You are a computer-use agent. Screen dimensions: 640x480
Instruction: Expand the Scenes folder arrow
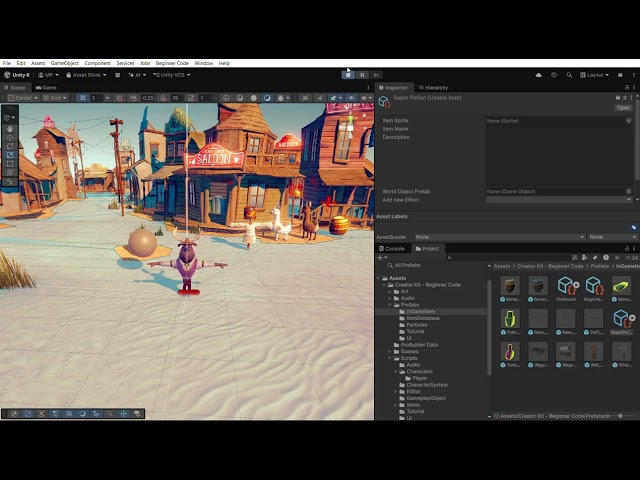coord(390,351)
